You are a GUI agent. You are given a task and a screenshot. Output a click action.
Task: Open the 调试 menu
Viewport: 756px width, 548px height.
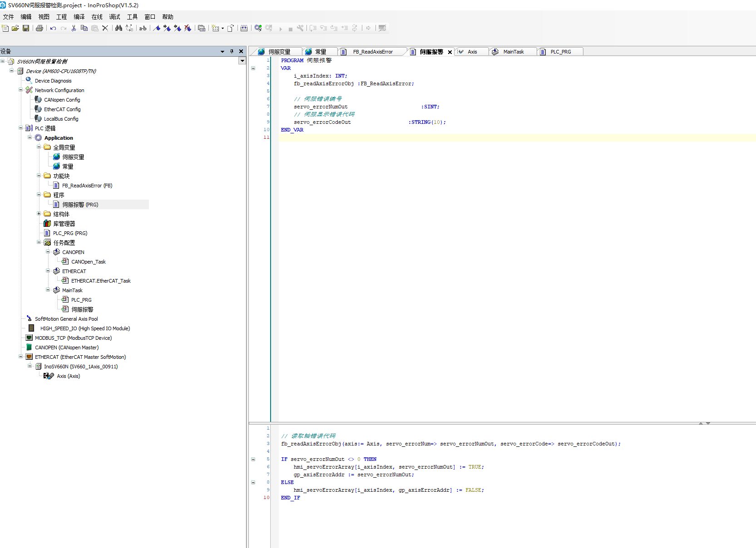pyautogui.click(x=115, y=17)
